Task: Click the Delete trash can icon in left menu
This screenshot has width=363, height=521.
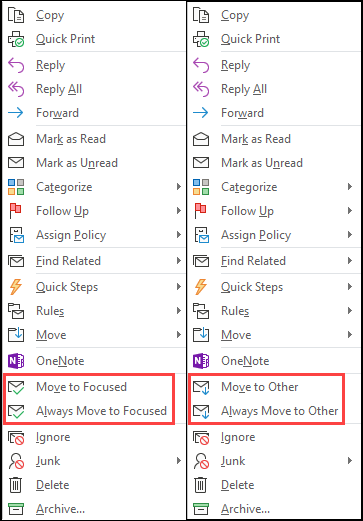Action: (x=15, y=485)
